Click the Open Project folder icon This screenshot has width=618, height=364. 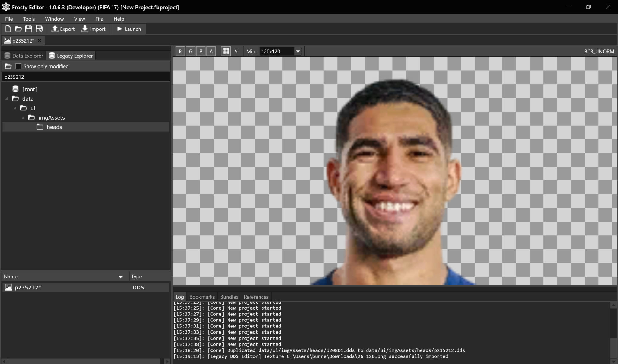click(18, 29)
